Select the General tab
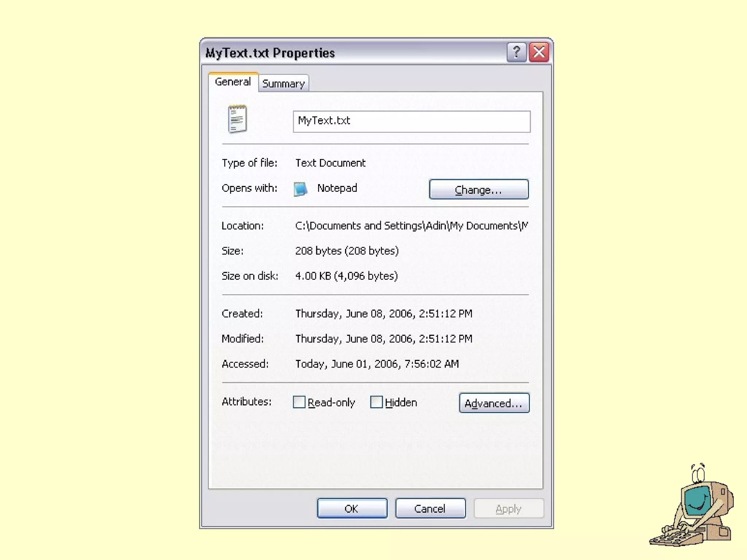Screen dimensions: 747x560 pos(233,82)
